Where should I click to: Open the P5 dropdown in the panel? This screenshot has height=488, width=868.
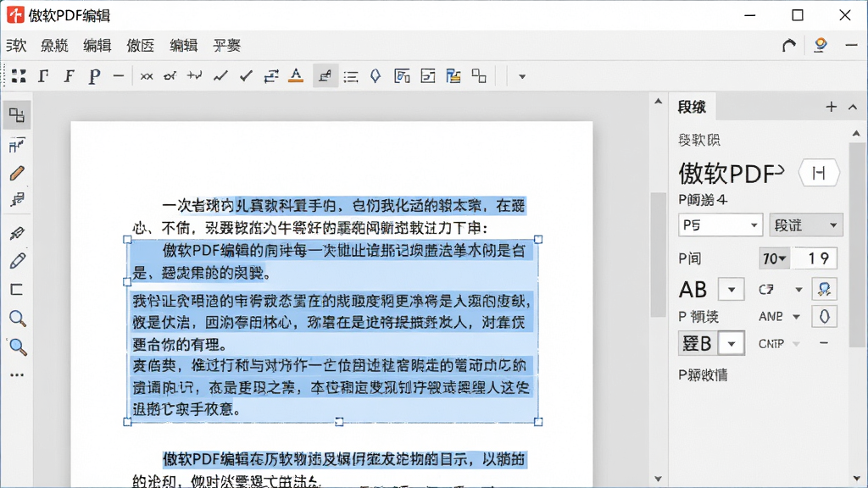(721, 225)
